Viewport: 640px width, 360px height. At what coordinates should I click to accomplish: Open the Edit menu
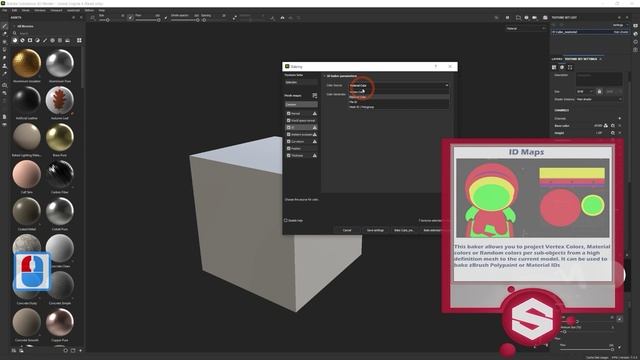(14, 10)
